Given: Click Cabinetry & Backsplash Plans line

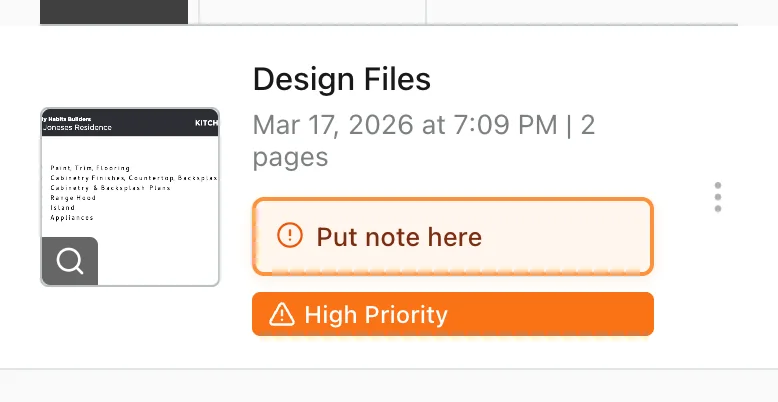Looking at the screenshot, I should pyautogui.click(x=110, y=188).
